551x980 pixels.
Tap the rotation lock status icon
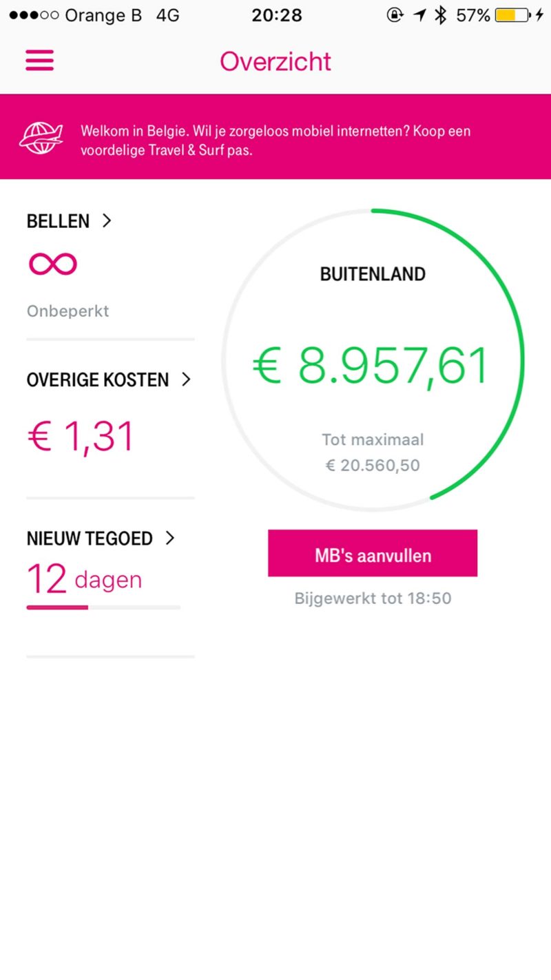pyautogui.click(x=395, y=15)
